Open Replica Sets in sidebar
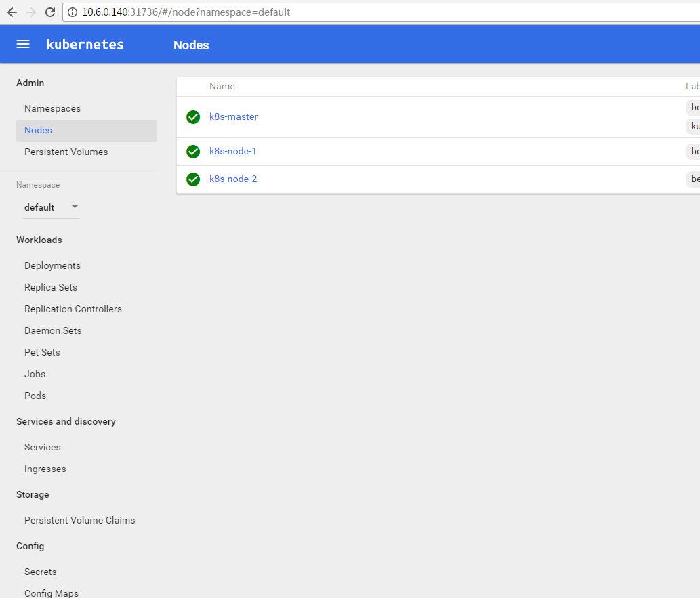 (x=51, y=287)
